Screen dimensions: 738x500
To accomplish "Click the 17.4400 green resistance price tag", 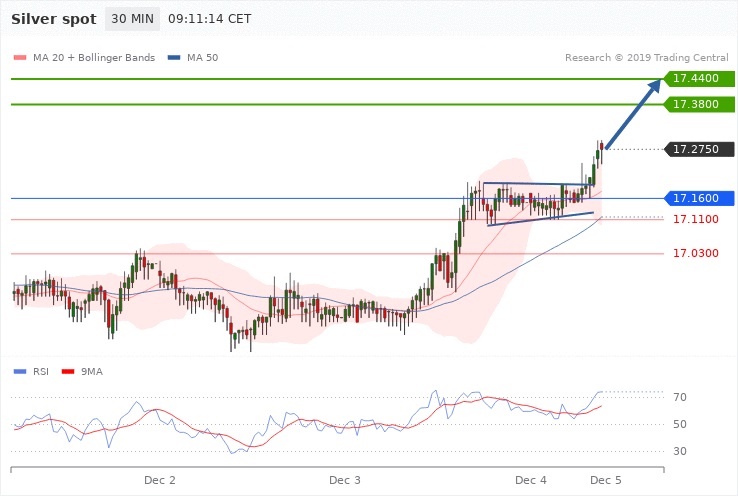I will click(x=699, y=78).
